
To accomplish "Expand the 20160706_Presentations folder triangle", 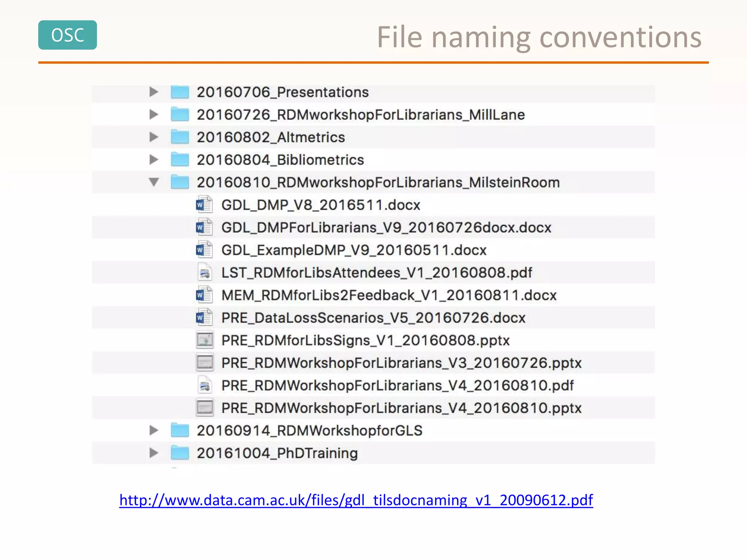I will (x=154, y=92).
